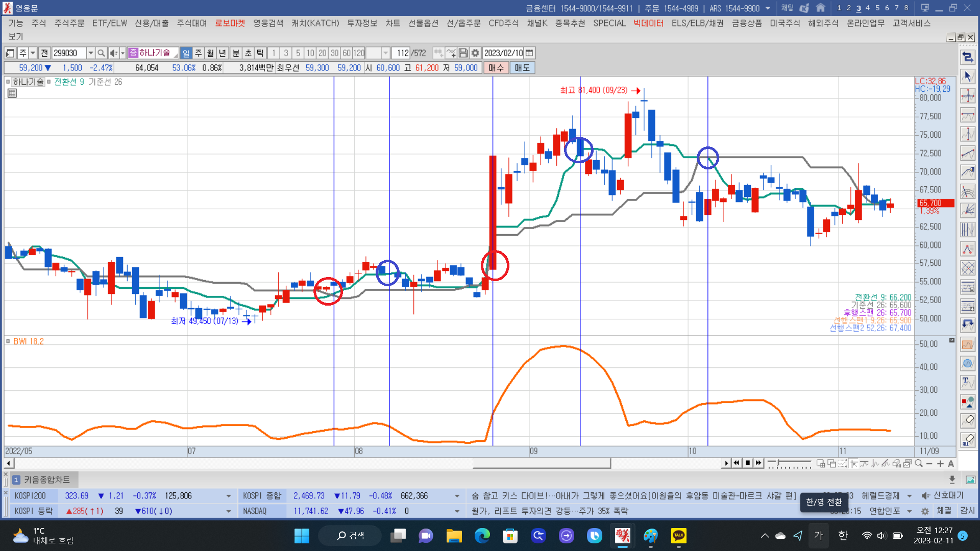The height and width of the screenshot is (551, 980).
Task: Open the 빅데이터 menu
Action: tap(648, 23)
